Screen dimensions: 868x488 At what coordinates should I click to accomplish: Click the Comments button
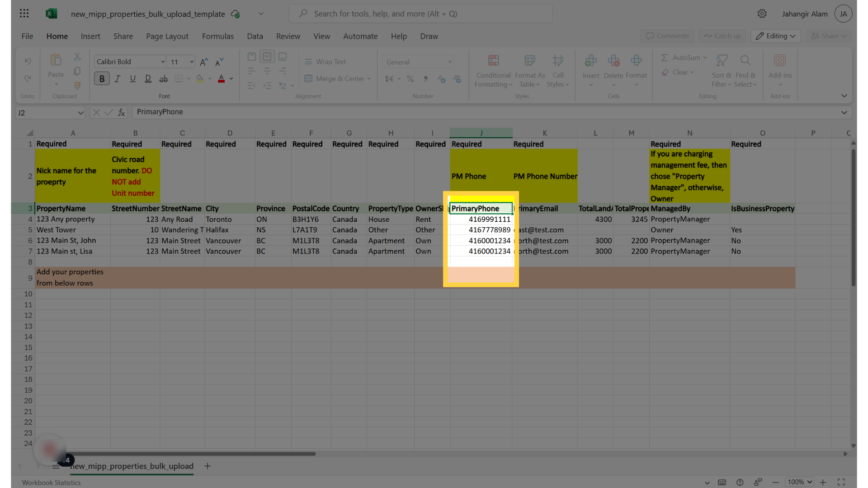coord(667,36)
